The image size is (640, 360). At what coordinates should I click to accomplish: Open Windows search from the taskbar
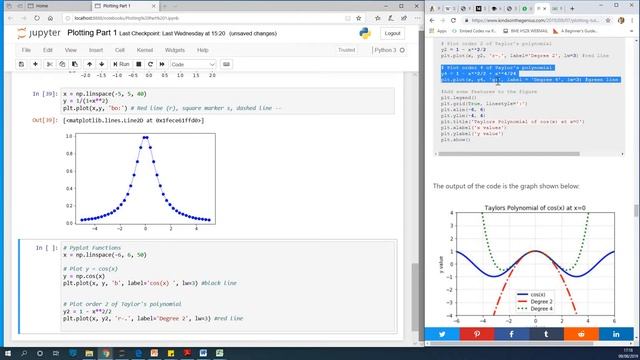pyautogui.click(x=24, y=353)
